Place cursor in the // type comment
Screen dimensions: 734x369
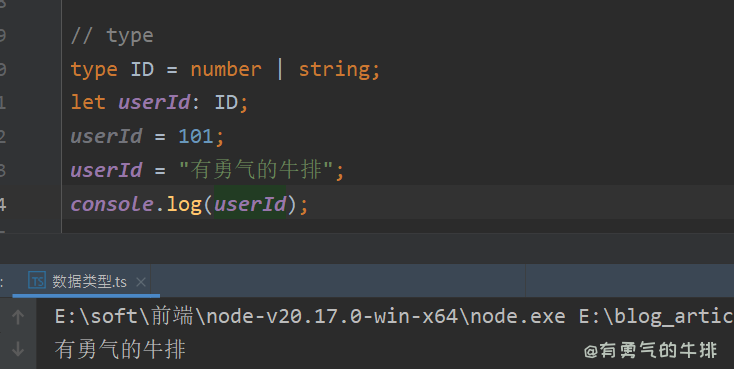click(112, 36)
